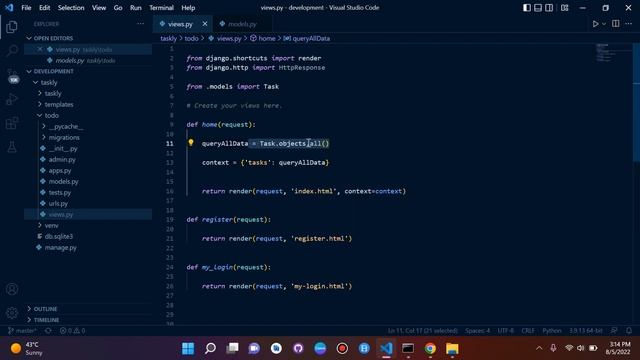Image resolution: width=640 pixels, height=360 pixels.
Task: Change UTF-8 file encoding
Action: tap(505, 331)
